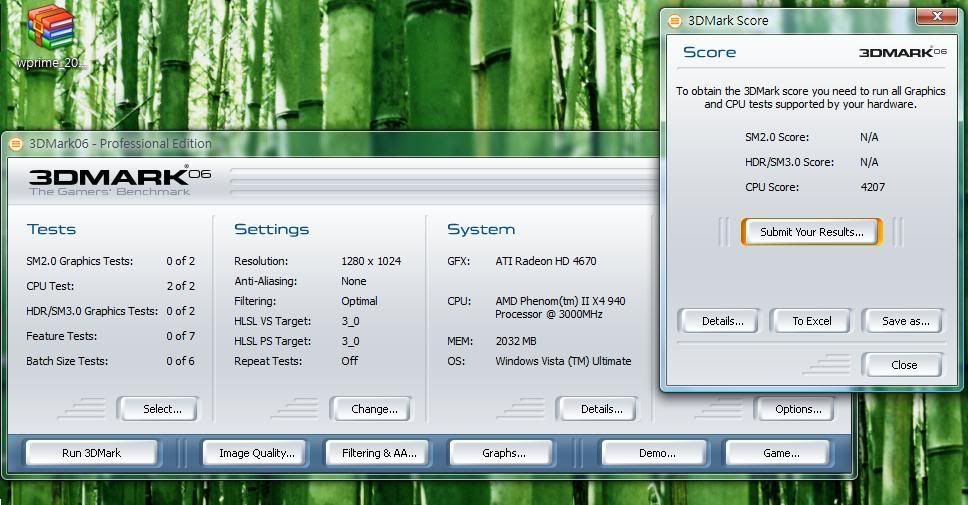Click the HDR/SM3.0 Score: label

click(790, 162)
